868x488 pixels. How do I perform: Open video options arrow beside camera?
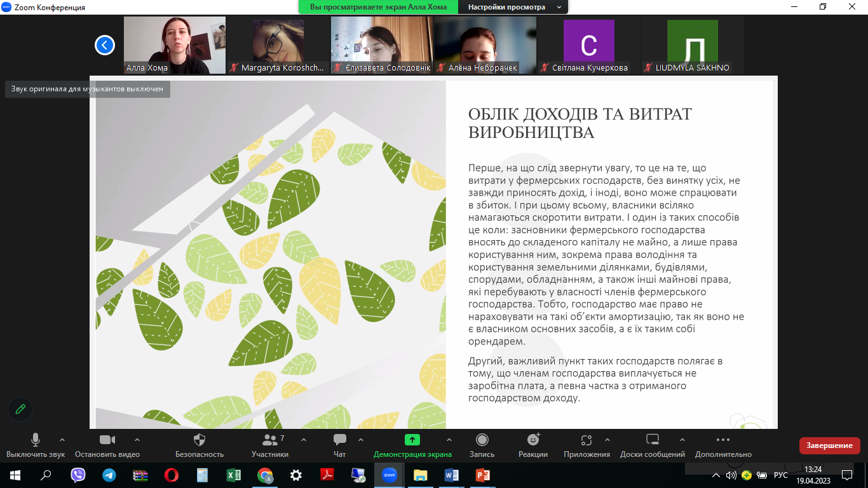[x=137, y=440]
